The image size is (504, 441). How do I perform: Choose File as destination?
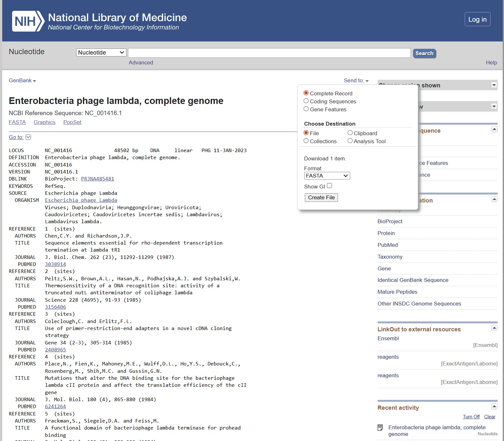pos(306,133)
